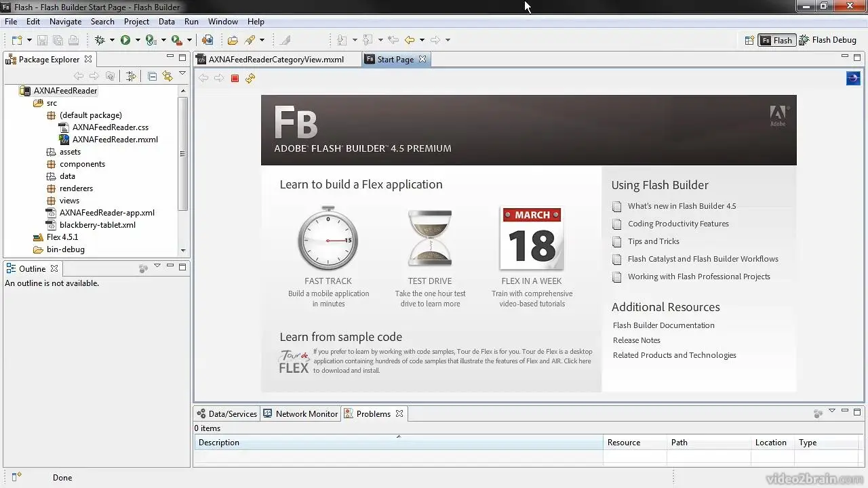Open the Debug configurations dropdown arrow
Screen dimensions: 868x488
(112, 41)
